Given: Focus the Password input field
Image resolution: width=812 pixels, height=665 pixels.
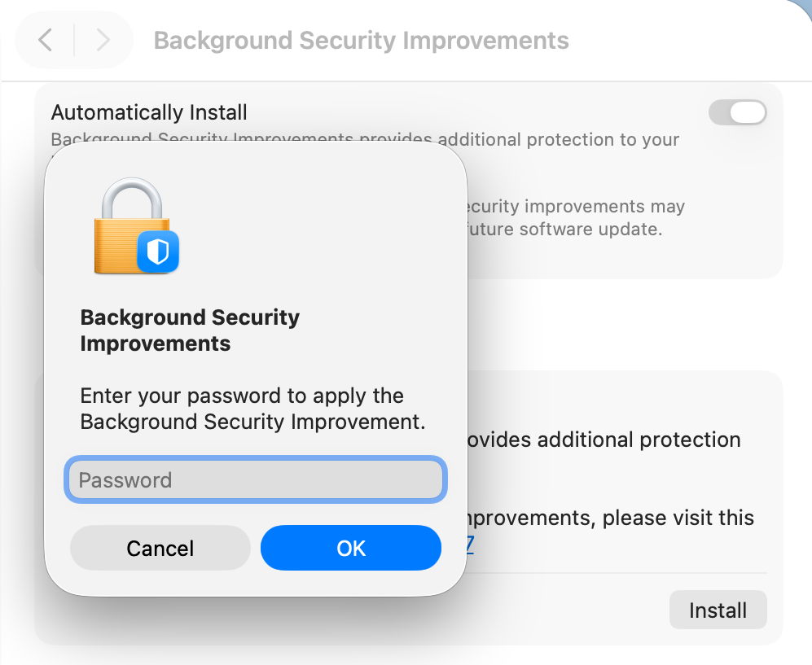Looking at the screenshot, I should click(255, 479).
